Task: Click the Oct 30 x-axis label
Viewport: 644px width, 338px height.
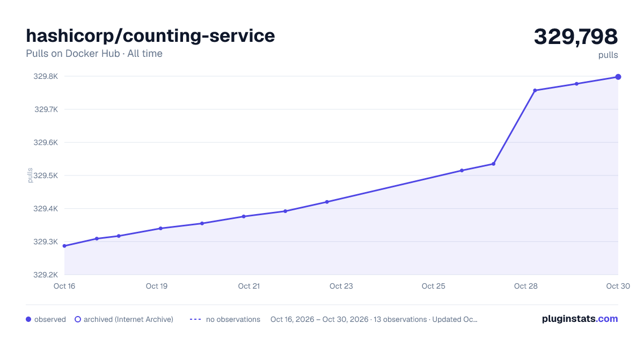Action: click(618, 286)
